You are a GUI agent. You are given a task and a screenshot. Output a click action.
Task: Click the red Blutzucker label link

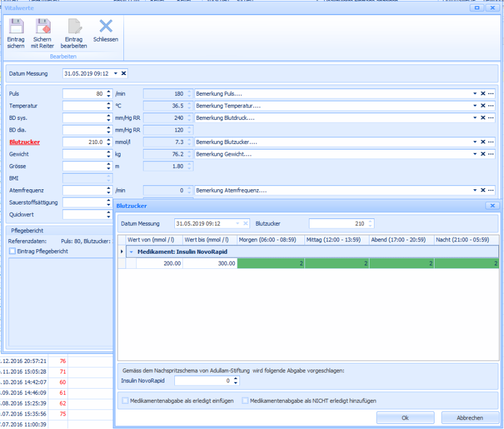25,142
